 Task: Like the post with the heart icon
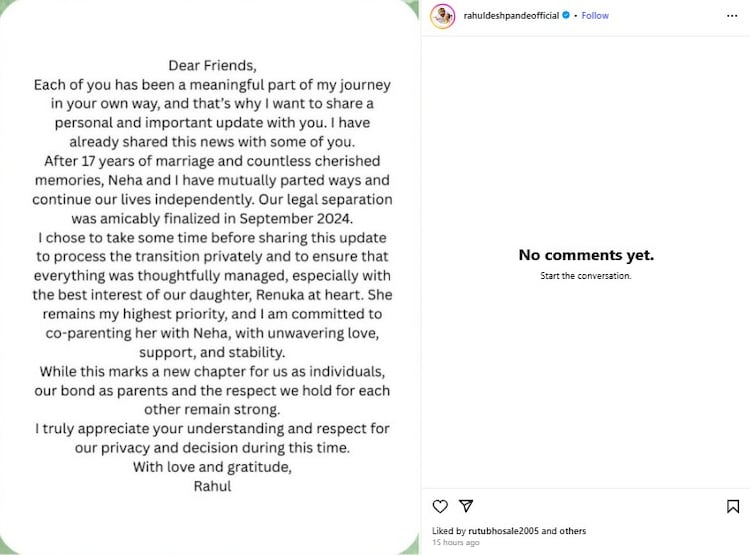[x=440, y=506]
